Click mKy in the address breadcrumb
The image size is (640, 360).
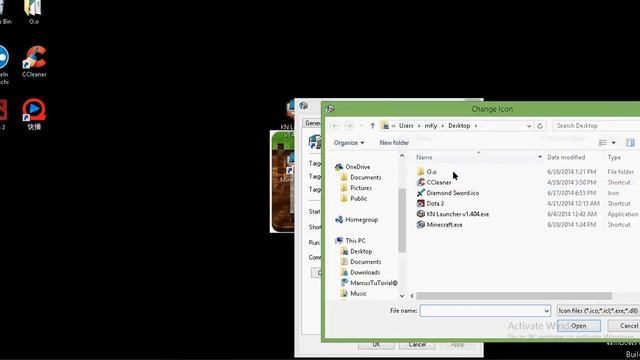tap(431, 126)
